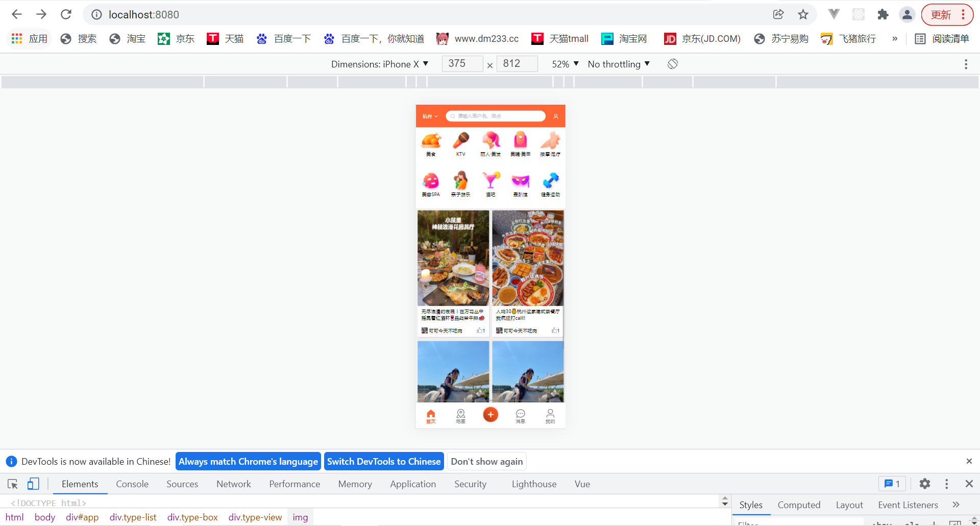The image size is (980, 526).
Task: Select div.type-view in the breadcrumb
Action: [255, 517]
